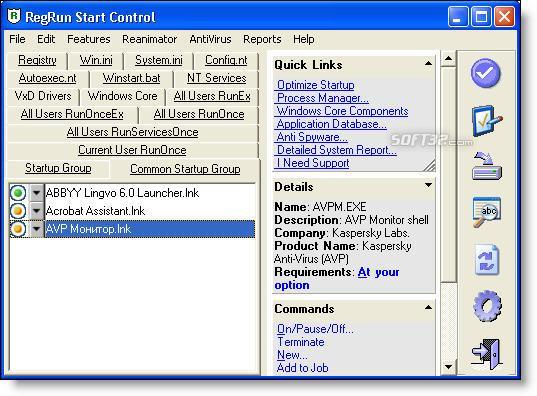This screenshot has width=537, height=396.
Task: Open the Reports menu
Action: (x=262, y=39)
